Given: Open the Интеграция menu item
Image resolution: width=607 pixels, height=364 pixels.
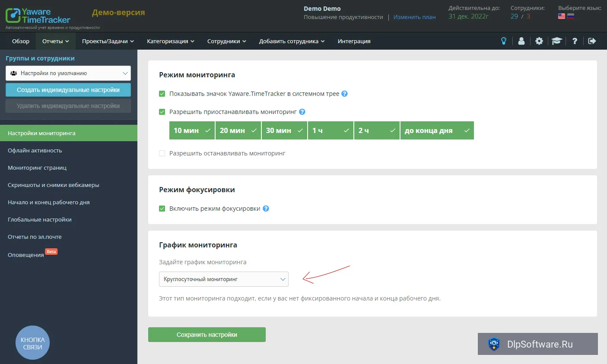Looking at the screenshot, I should (354, 41).
